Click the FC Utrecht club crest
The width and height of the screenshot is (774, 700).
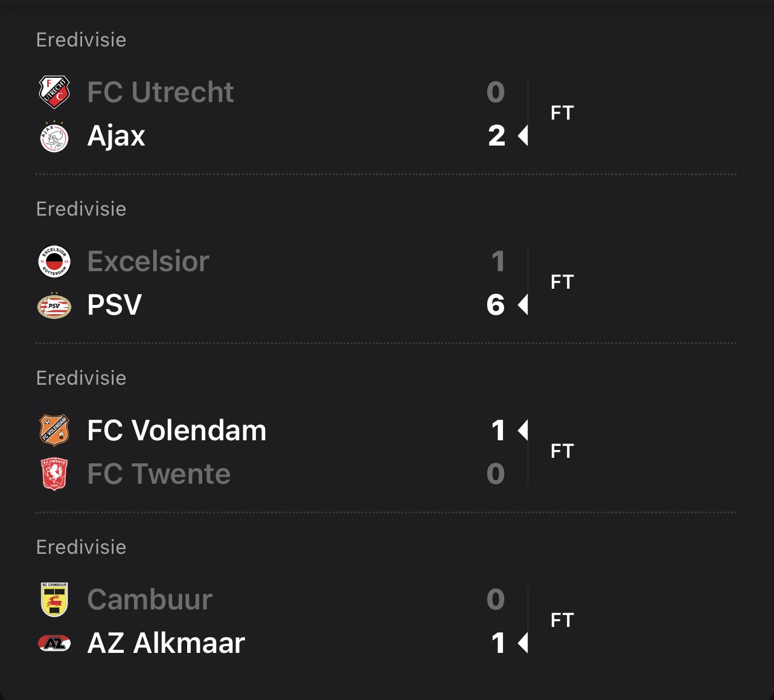[x=54, y=92]
